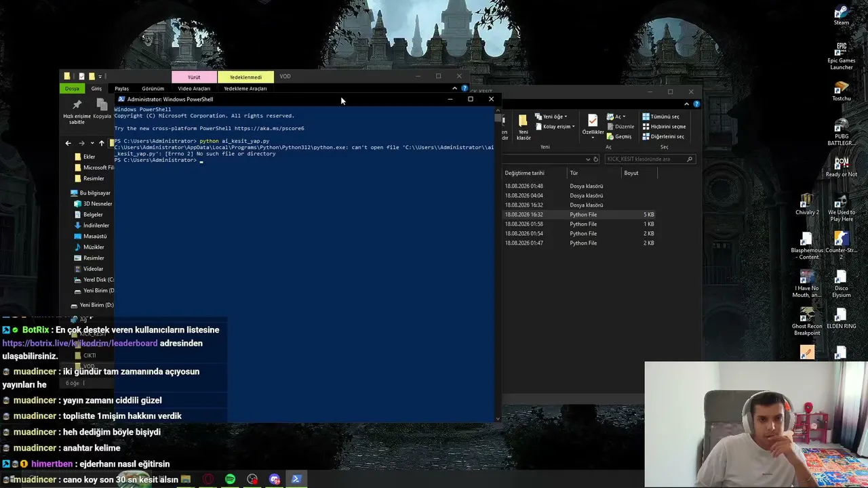Viewport: 868px width, 488px height.
Task: Launch the Epic Games Launcher shortcut
Action: coord(841,56)
